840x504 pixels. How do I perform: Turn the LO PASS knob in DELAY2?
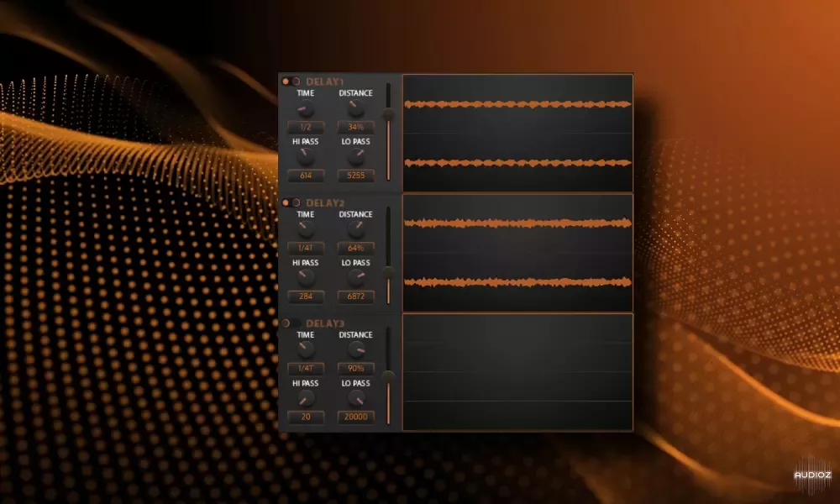click(354, 278)
